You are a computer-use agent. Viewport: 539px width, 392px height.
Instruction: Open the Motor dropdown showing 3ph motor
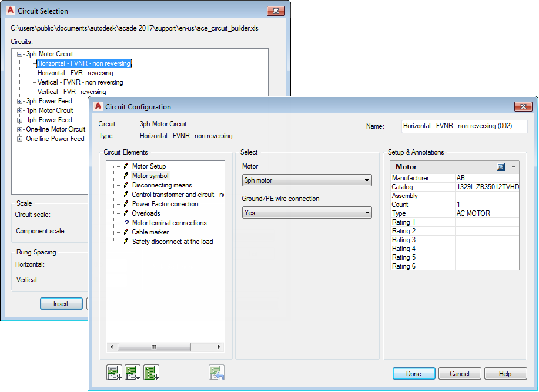click(307, 180)
